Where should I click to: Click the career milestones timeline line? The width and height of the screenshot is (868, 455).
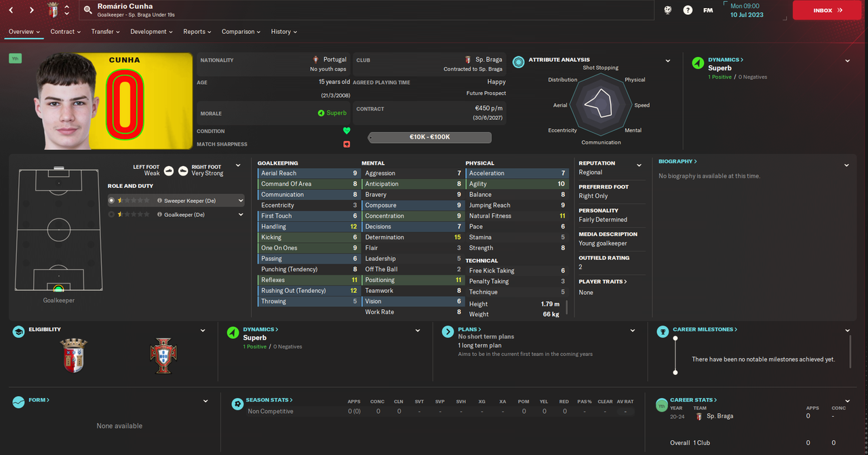click(675, 355)
